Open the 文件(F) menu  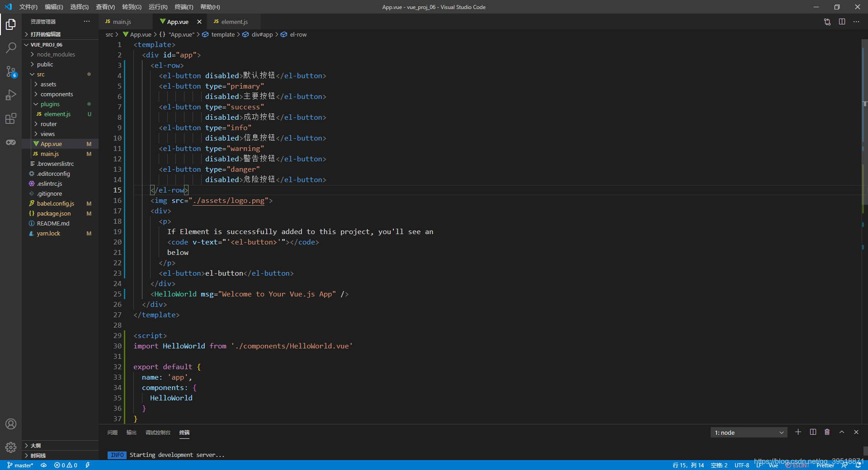[x=28, y=7]
